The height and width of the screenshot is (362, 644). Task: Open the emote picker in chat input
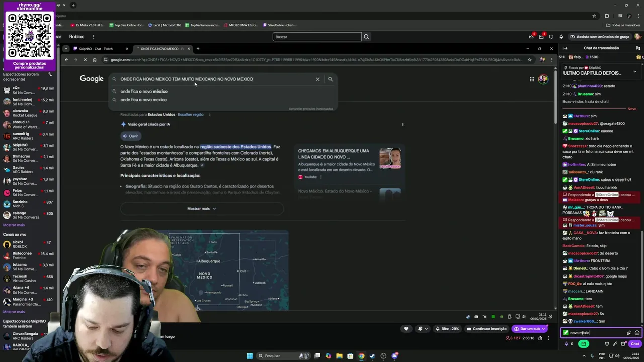(637, 333)
